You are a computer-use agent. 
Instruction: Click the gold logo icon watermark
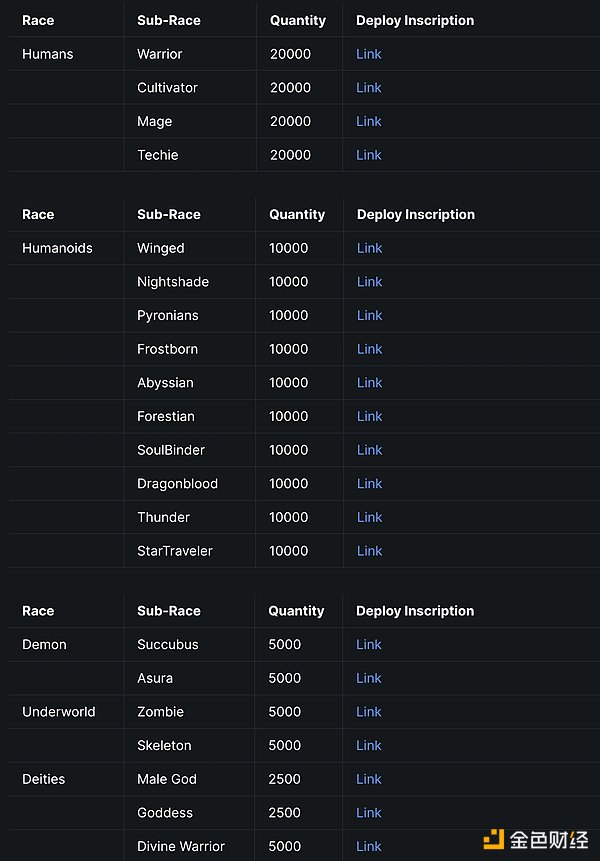[x=494, y=838]
